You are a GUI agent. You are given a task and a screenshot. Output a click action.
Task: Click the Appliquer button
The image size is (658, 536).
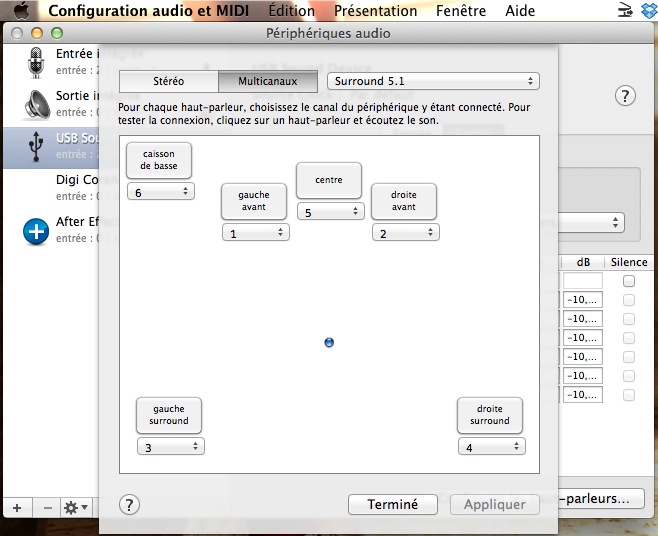click(x=495, y=504)
